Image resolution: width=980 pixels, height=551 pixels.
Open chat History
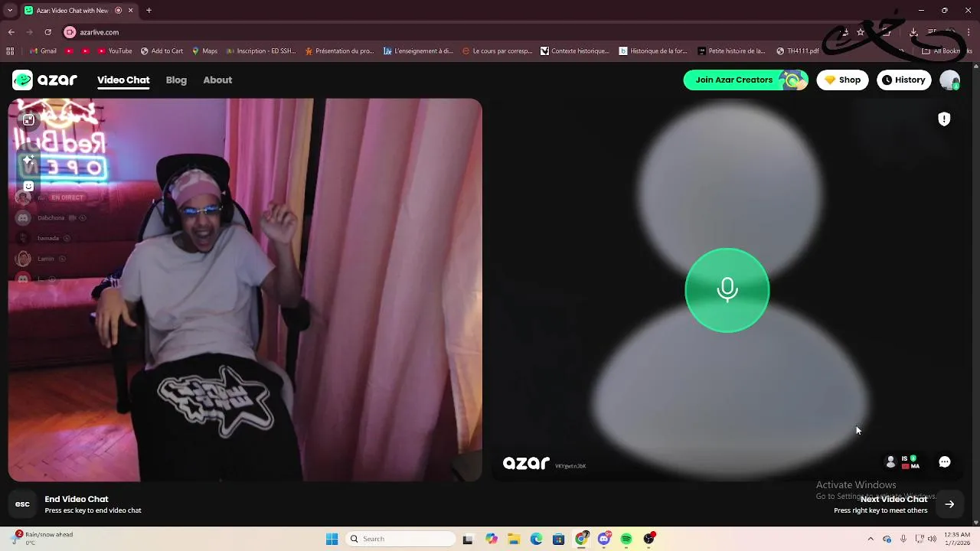click(903, 80)
